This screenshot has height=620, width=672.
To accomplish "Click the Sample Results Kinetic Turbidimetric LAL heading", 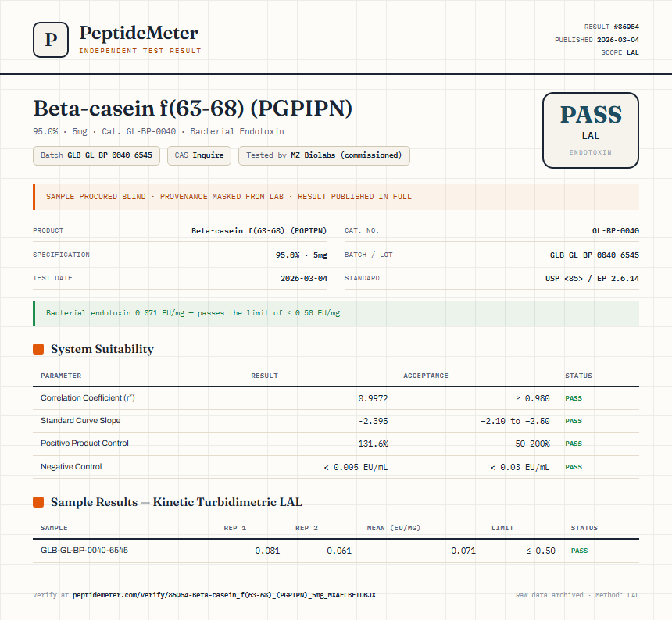I will 176,502.
